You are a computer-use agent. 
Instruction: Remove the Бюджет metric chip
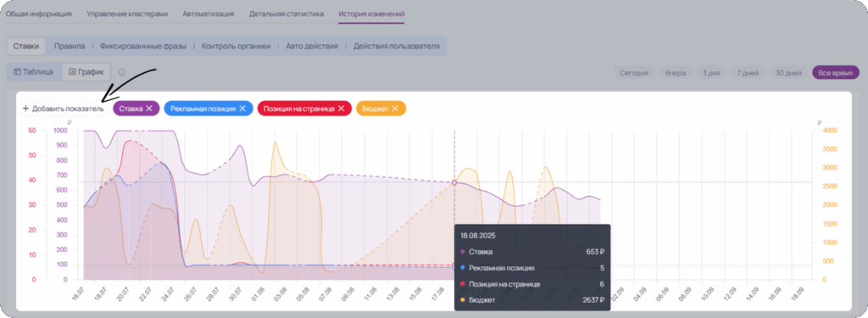[395, 109]
